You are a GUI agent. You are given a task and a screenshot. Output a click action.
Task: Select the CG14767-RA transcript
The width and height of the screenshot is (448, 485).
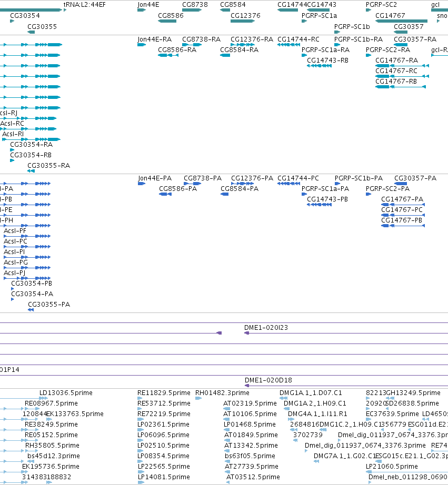click(402, 66)
